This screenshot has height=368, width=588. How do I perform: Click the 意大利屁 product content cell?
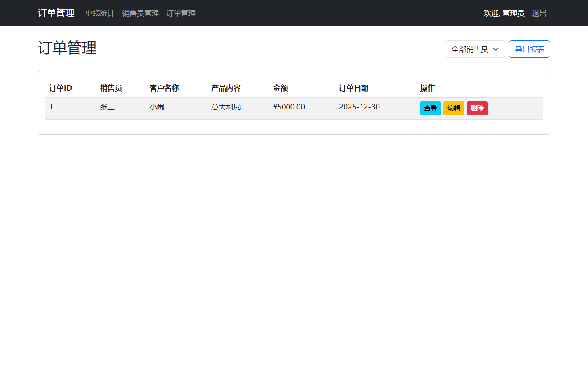(x=226, y=107)
